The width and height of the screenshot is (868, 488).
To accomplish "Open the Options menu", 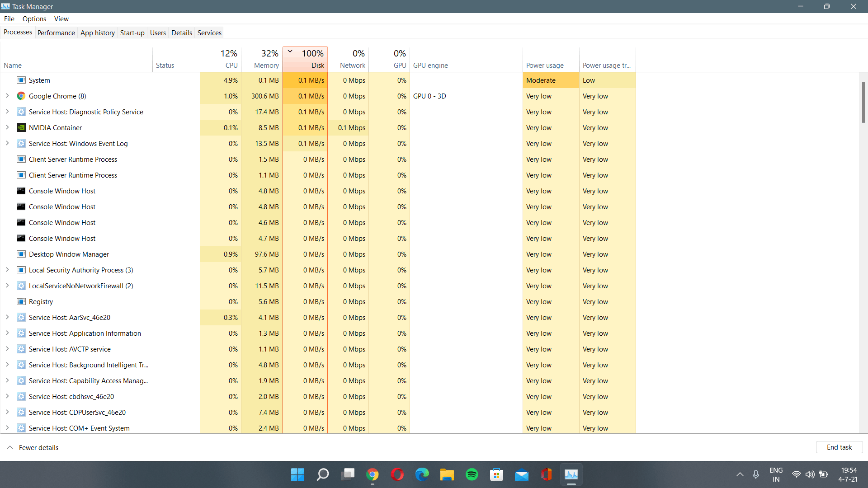I will coord(34,19).
